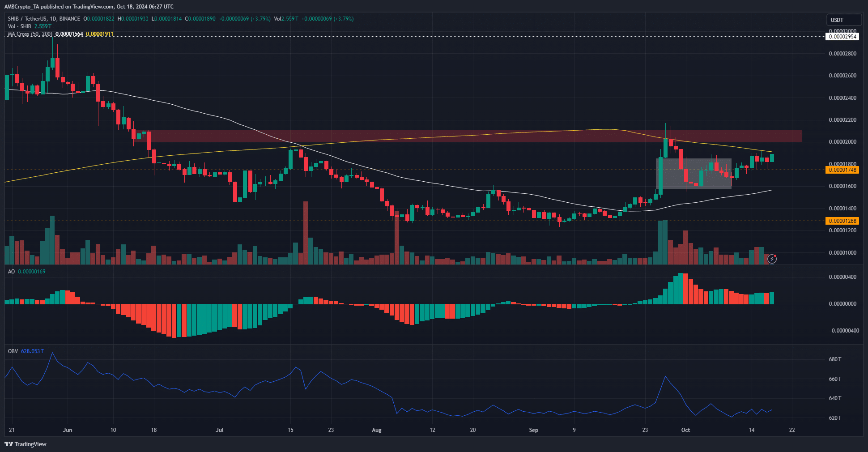Click the Vol2.559T reading in top legend
This screenshot has width=868, height=452.
coord(286,19)
